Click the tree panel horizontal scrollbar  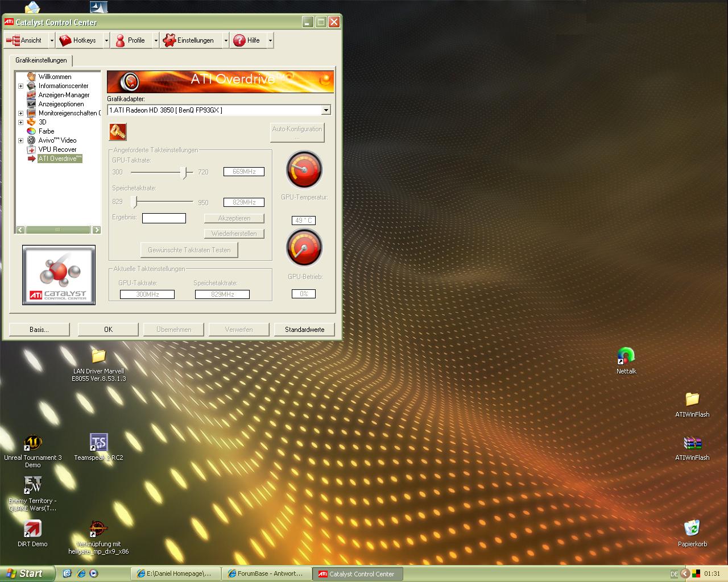(57, 230)
